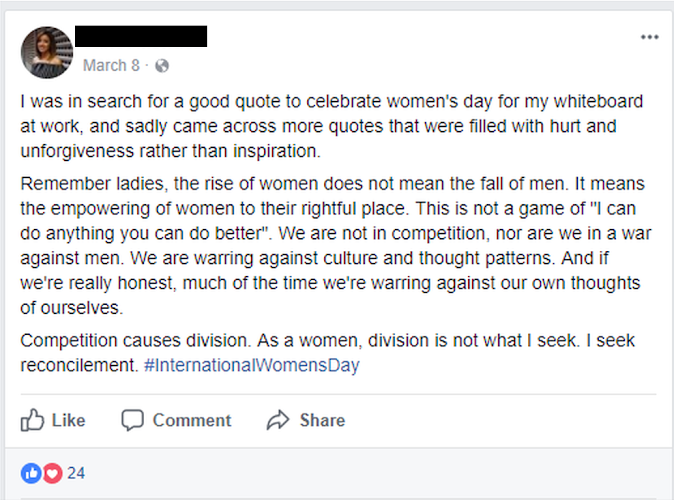The width and height of the screenshot is (674, 500).
Task: Open the three-dot post options menu
Action: click(649, 37)
